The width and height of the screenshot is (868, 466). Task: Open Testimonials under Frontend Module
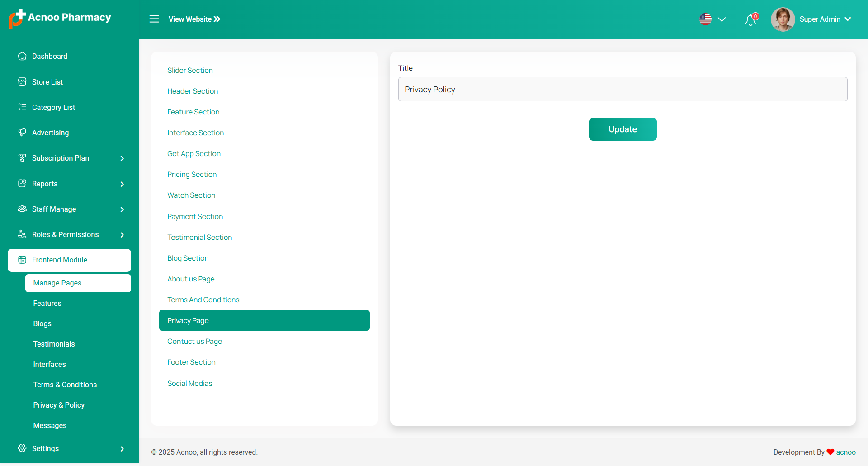click(54, 344)
